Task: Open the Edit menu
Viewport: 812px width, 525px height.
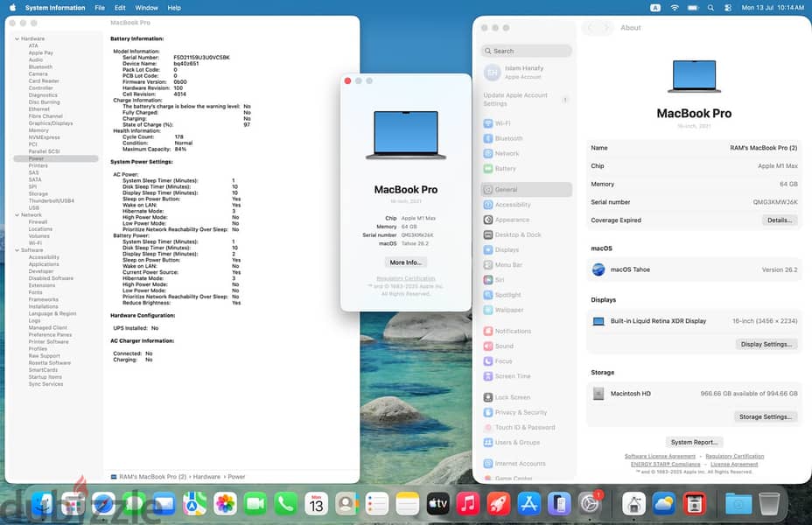Action: 120,8
